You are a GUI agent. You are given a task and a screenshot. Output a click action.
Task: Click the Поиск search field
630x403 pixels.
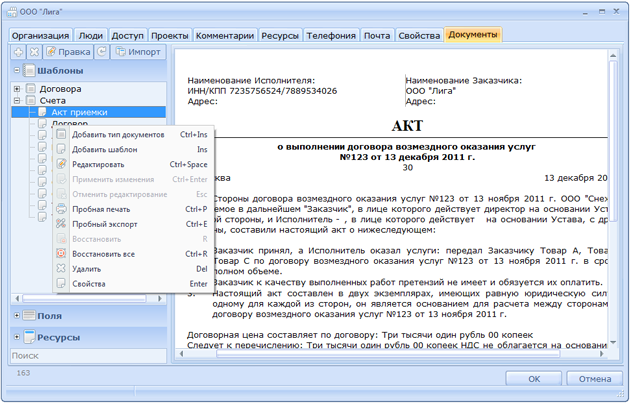pos(88,356)
